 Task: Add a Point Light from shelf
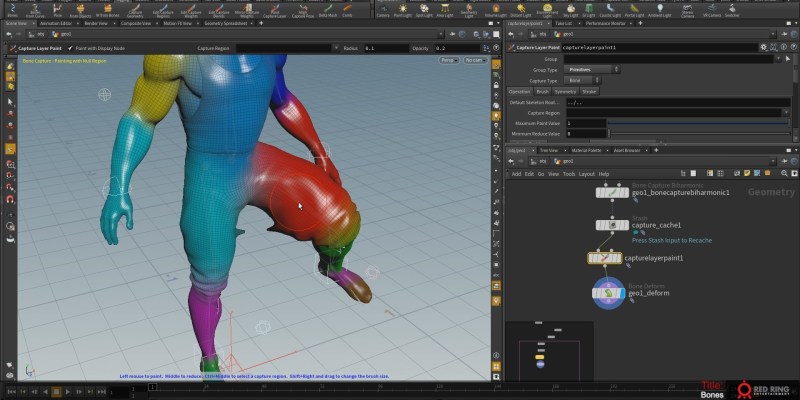click(x=403, y=10)
